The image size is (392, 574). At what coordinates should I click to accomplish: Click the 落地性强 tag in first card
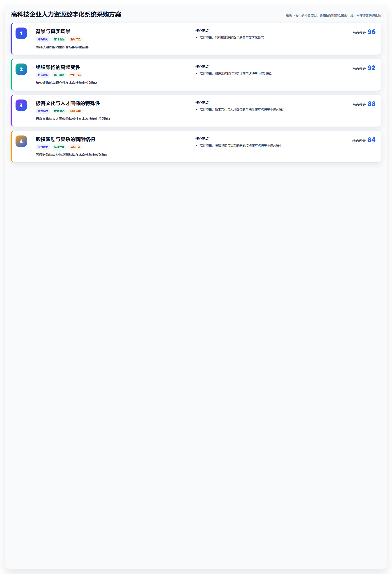point(59,39)
